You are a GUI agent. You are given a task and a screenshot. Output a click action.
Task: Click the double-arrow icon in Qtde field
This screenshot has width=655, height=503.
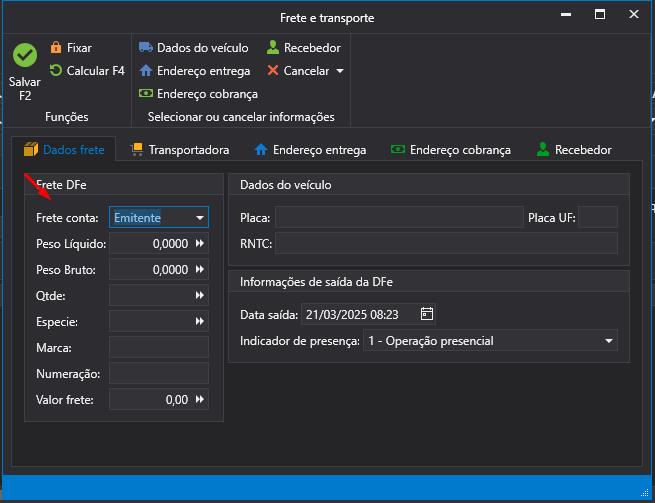pyautogui.click(x=200, y=295)
